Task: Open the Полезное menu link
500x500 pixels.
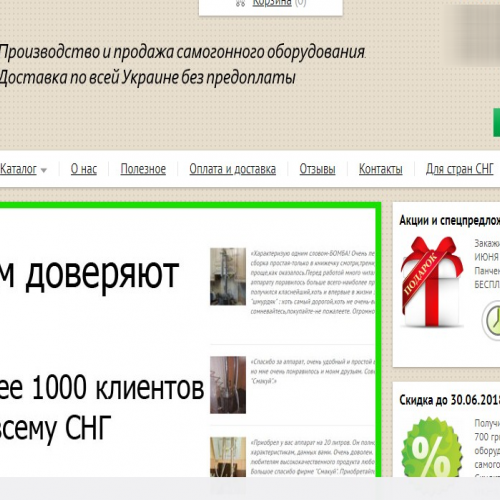Action: tap(143, 169)
